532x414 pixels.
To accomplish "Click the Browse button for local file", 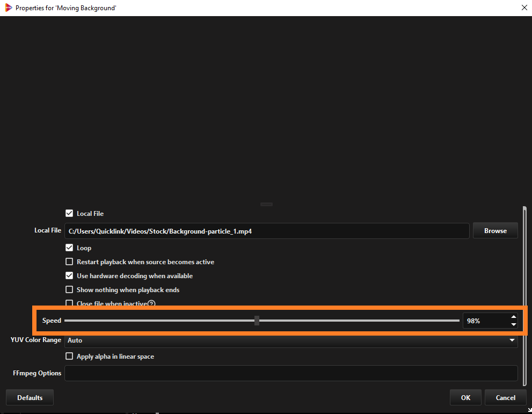I will point(495,231).
